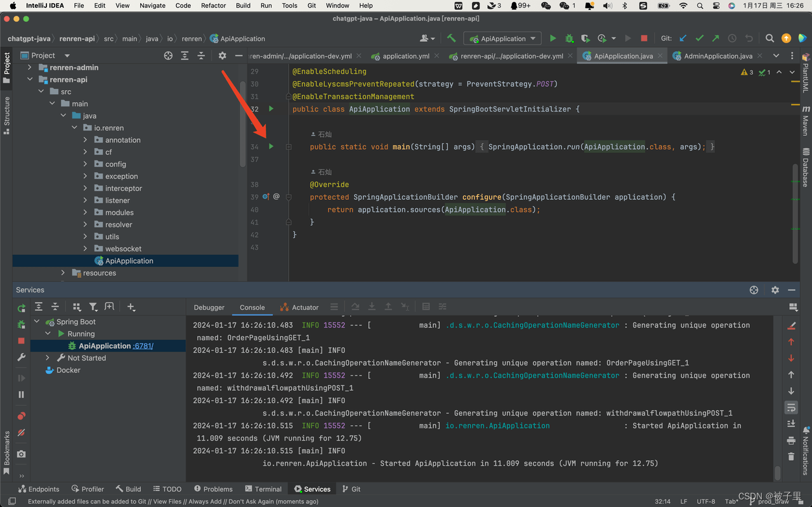Screen dimensions: 812x507
Task: Expand all in Project panel toolbar
Action: [x=185, y=56]
